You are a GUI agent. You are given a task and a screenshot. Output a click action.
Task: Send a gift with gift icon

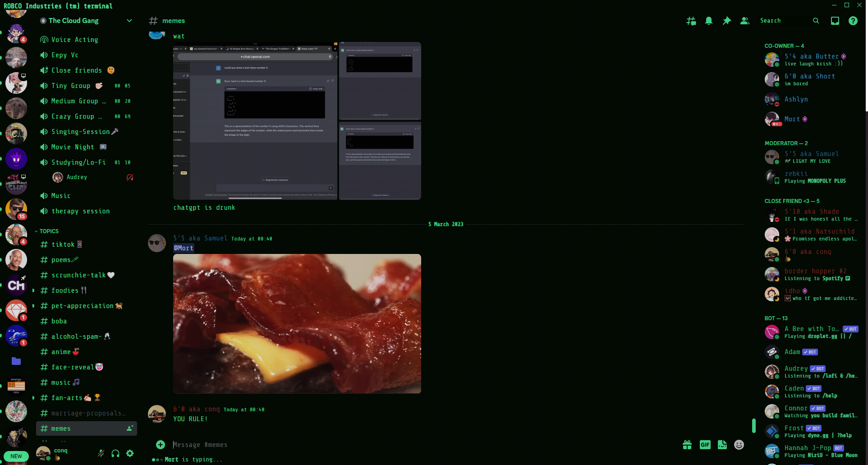(687, 445)
